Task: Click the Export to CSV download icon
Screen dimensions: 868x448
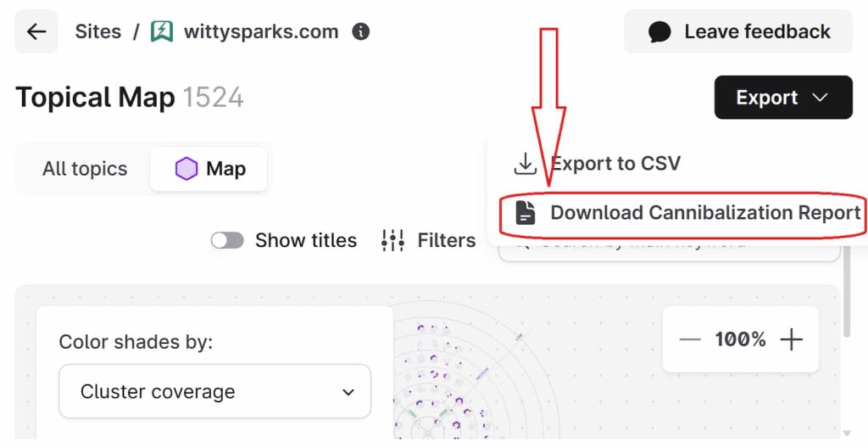Action: click(x=526, y=164)
